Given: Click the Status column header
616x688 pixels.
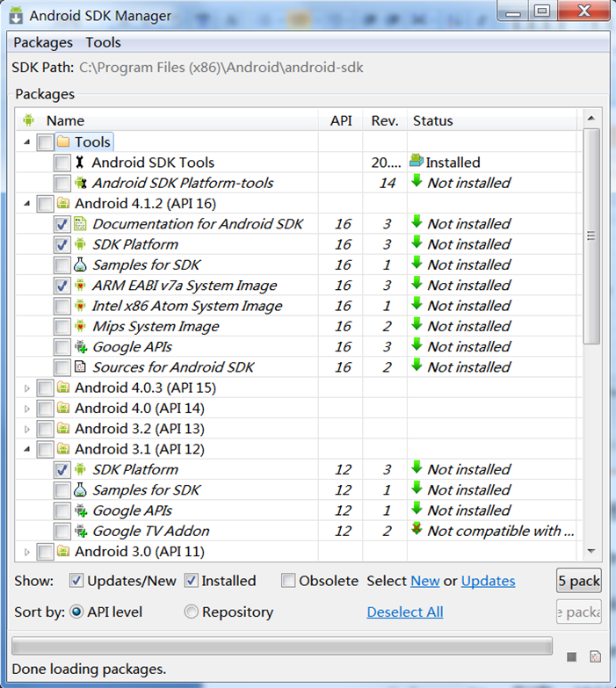Looking at the screenshot, I should [x=492, y=119].
